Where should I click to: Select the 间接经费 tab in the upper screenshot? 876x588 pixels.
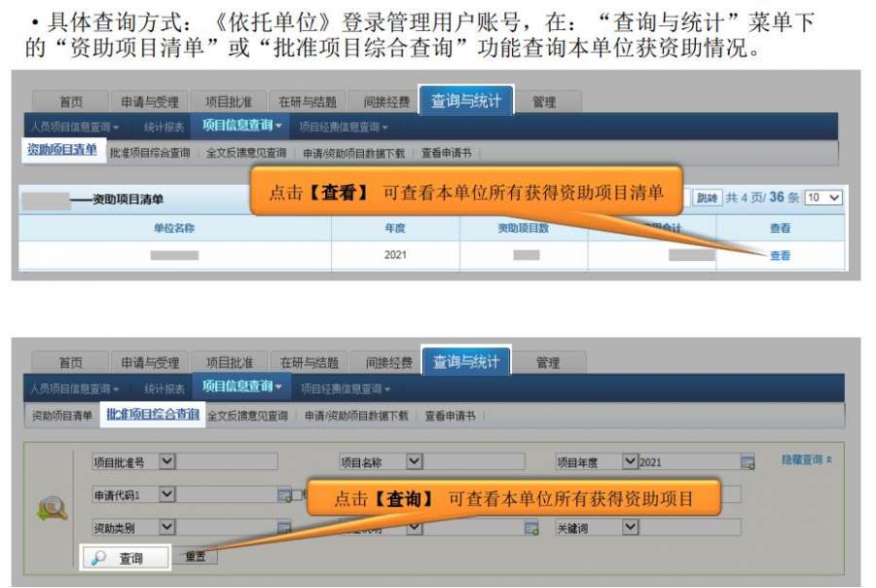click(386, 101)
